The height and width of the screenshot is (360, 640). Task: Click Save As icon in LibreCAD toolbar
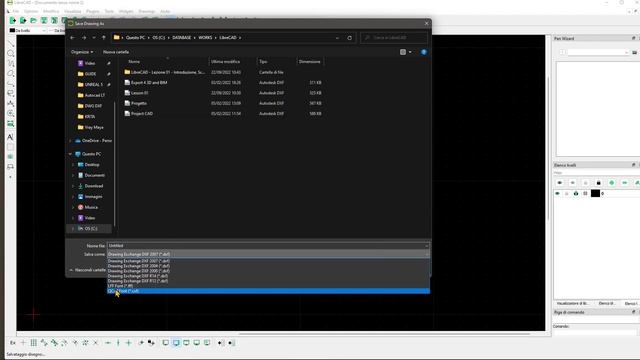[x=54, y=20]
